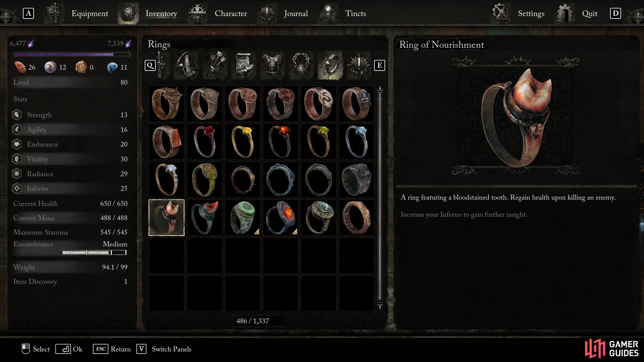Open the spells scroll category icon
This screenshot has height=362, width=644.
coord(244,65)
